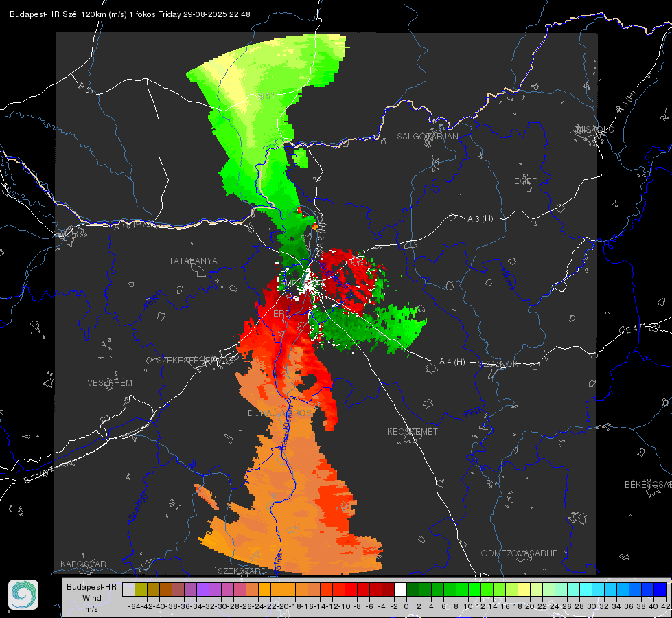Click the 'Budapest-HR' legend title text
The width and height of the screenshot is (672, 618).
pos(92,586)
